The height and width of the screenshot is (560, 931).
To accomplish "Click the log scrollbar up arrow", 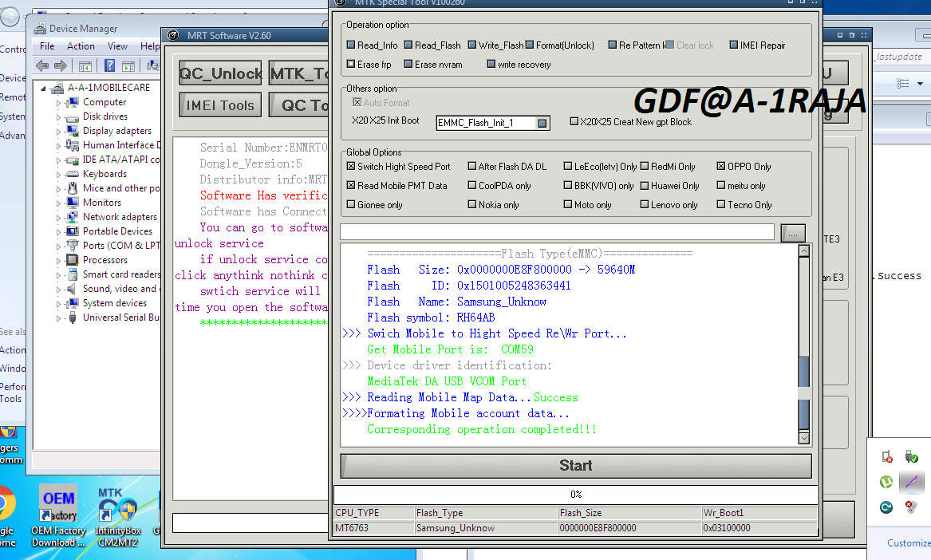I will click(x=804, y=250).
